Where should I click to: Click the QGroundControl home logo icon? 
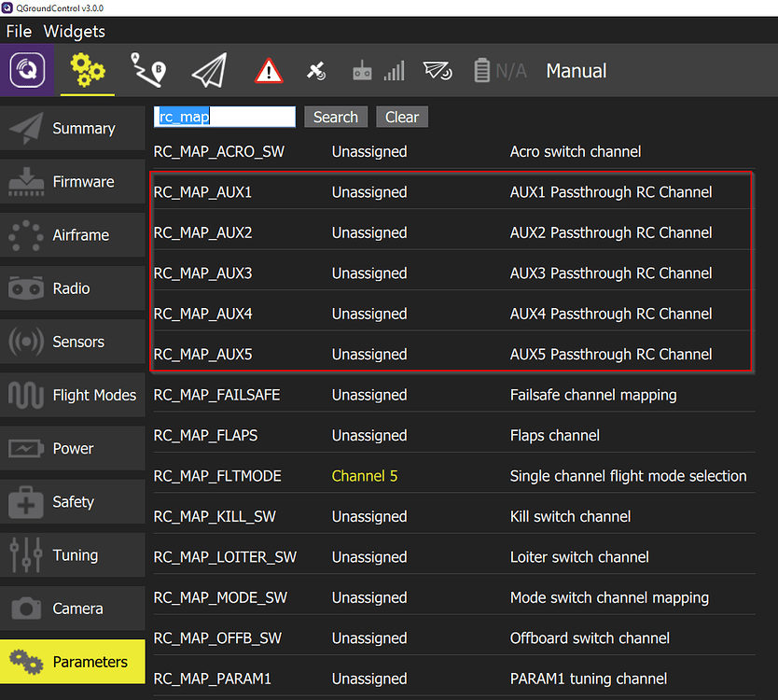27,70
